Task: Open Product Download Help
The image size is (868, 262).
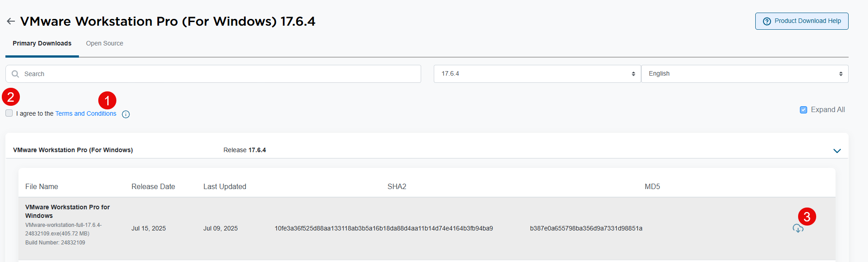Action: tap(801, 21)
